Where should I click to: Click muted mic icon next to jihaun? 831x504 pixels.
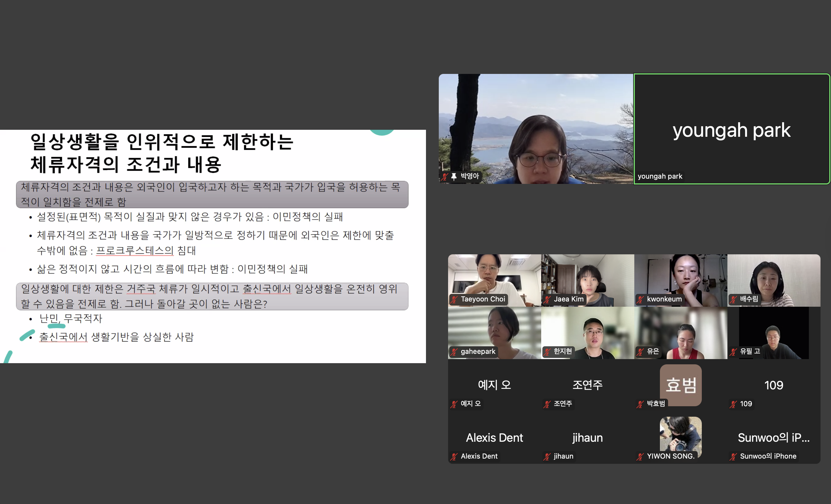547,457
